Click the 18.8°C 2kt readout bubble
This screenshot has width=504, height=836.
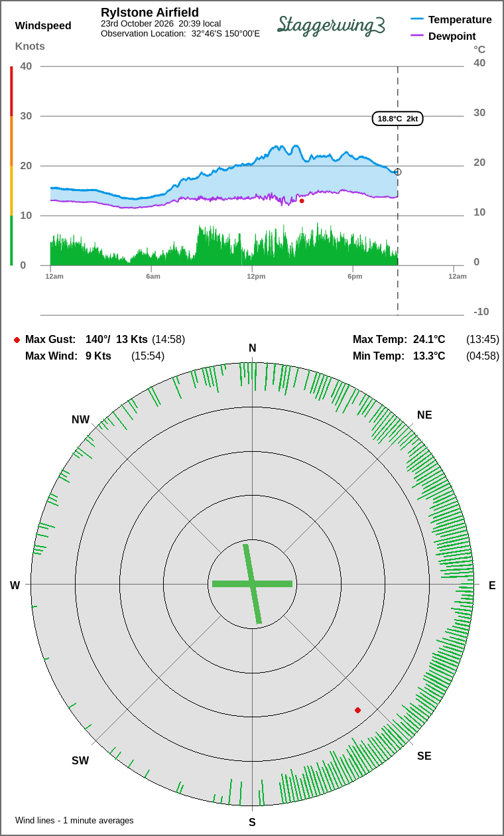click(397, 119)
